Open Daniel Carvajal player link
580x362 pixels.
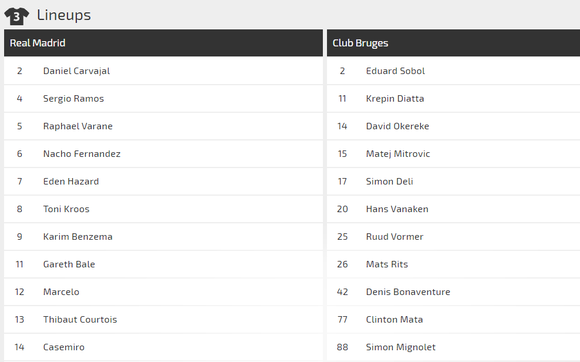pyautogui.click(x=76, y=71)
